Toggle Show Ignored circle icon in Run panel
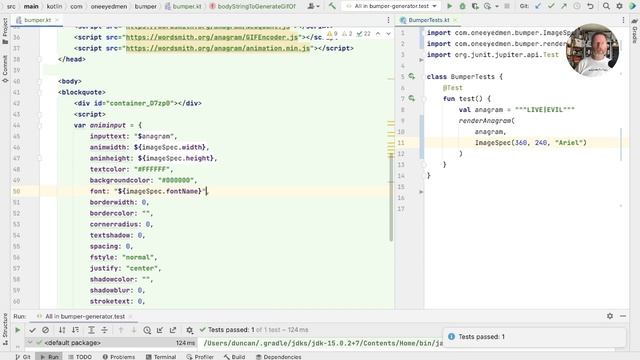640x360 pixels. 46,330
